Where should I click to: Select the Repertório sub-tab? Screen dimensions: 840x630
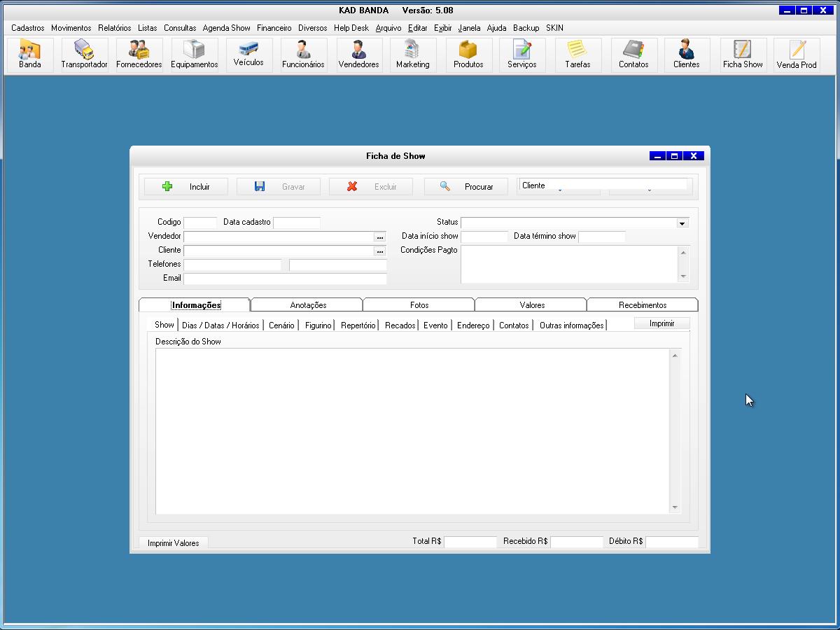[358, 325]
